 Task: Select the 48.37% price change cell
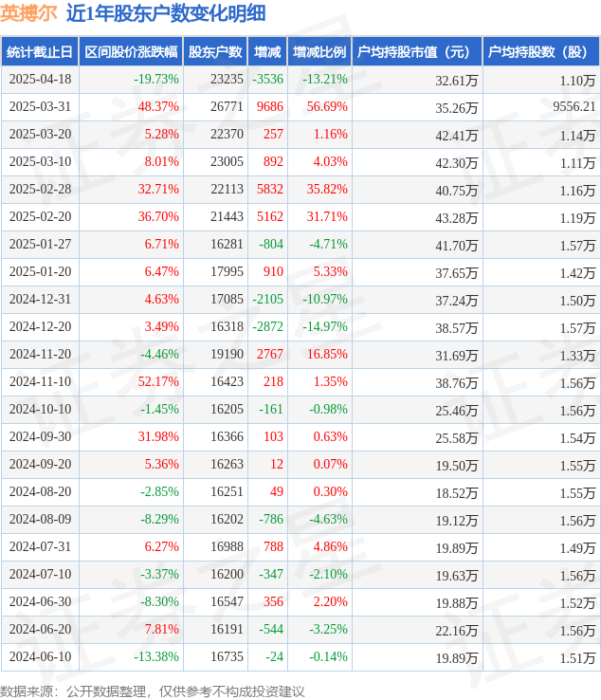(x=158, y=106)
